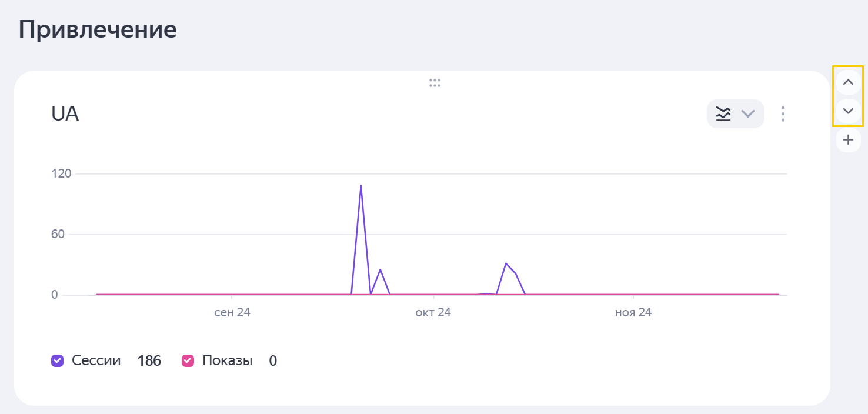Click the tallest sessions peak on the chart
Screen dimensions: 868x414
pyautogui.click(x=360, y=186)
